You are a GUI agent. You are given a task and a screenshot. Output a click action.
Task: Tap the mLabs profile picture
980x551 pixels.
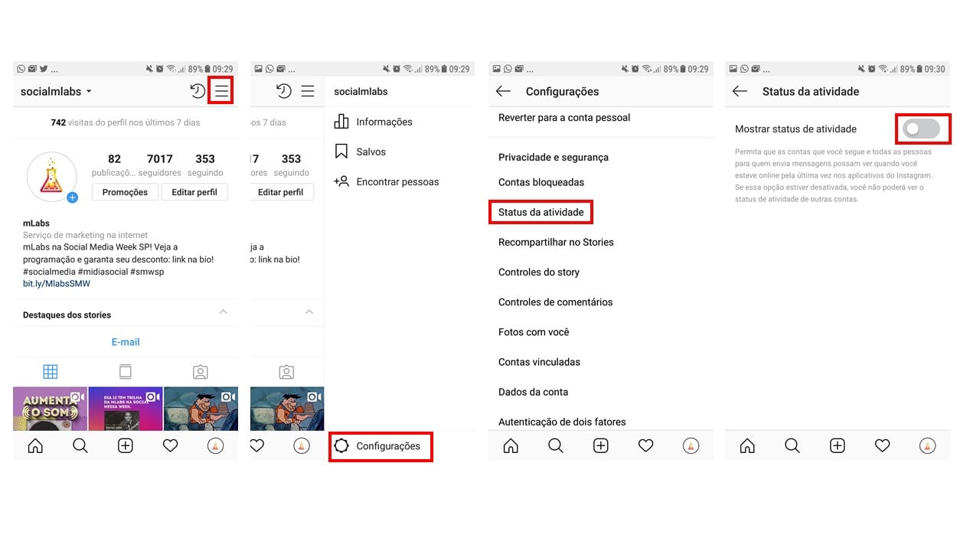(51, 177)
